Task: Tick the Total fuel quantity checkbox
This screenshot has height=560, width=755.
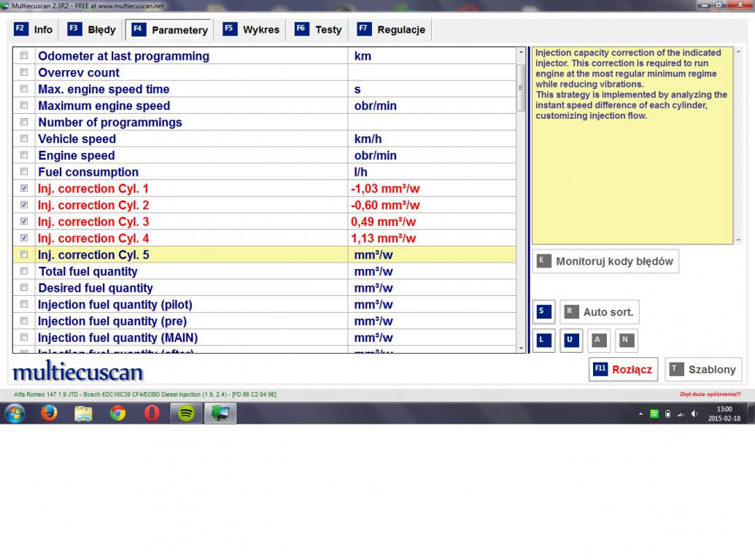Action: pyautogui.click(x=24, y=271)
